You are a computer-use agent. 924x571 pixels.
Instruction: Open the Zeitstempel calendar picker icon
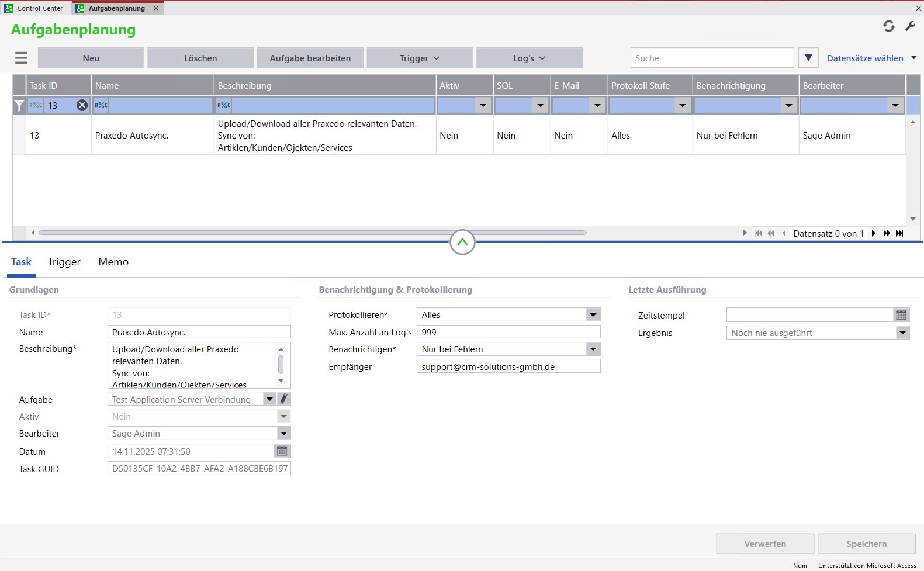click(x=901, y=315)
